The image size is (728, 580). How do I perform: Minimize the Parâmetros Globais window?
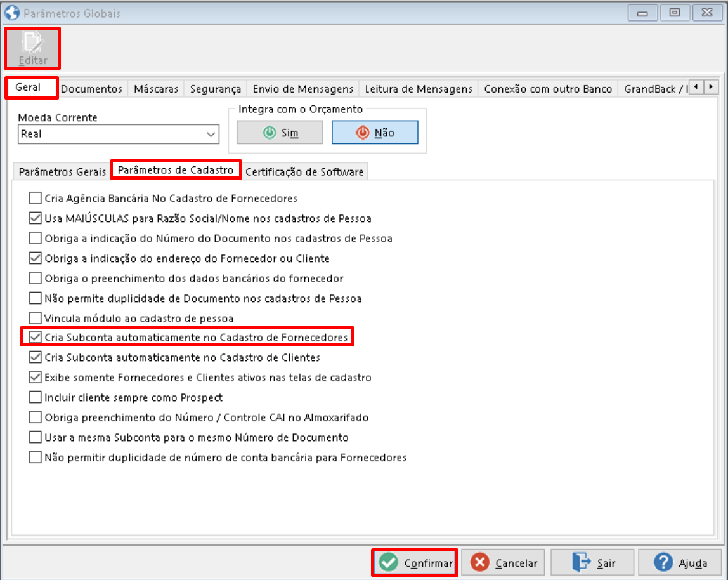click(642, 13)
